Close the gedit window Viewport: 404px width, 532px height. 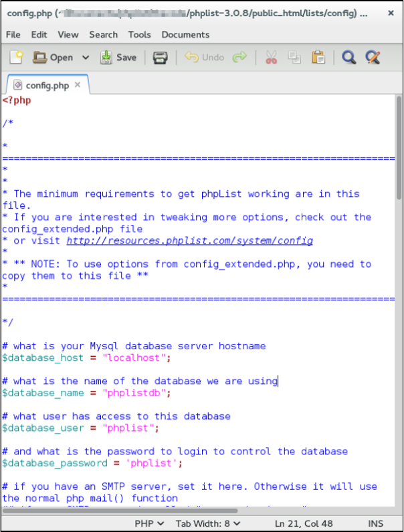tap(391, 13)
